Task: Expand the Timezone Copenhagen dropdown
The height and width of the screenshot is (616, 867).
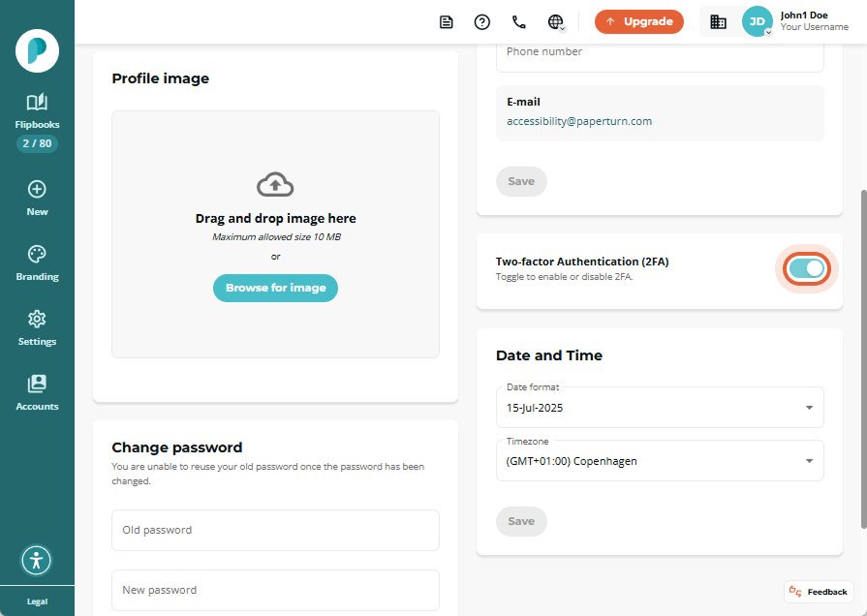Action: click(x=660, y=461)
